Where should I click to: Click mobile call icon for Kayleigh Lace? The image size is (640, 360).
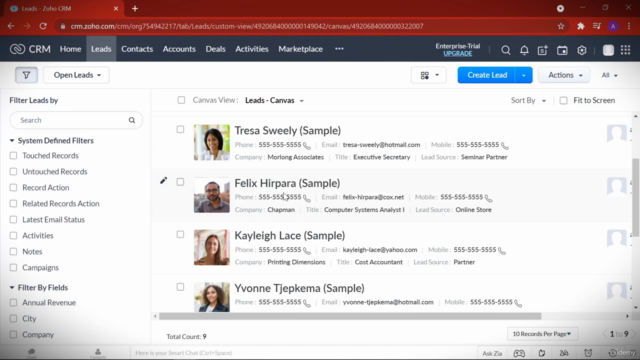pyautogui.click(x=502, y=250)
